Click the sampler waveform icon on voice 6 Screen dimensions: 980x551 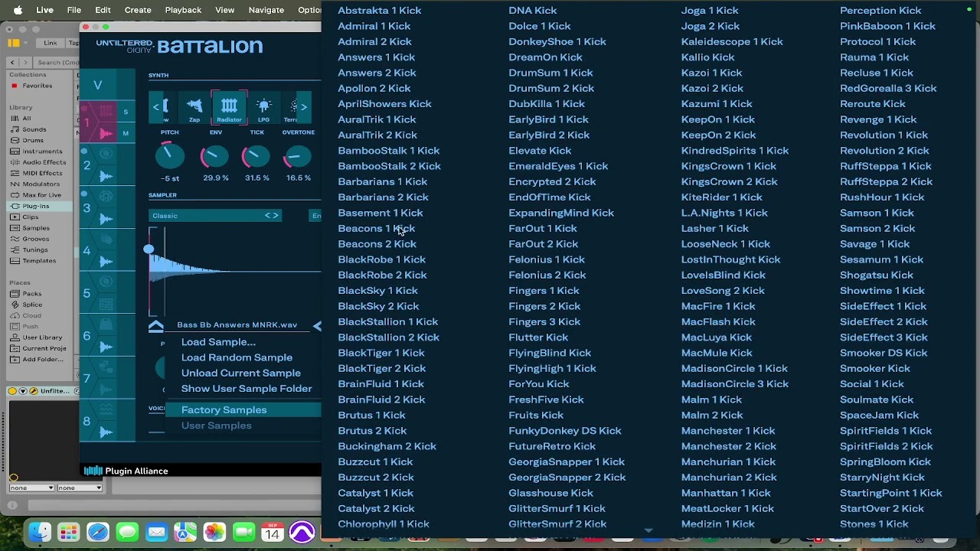pos(106,347)
